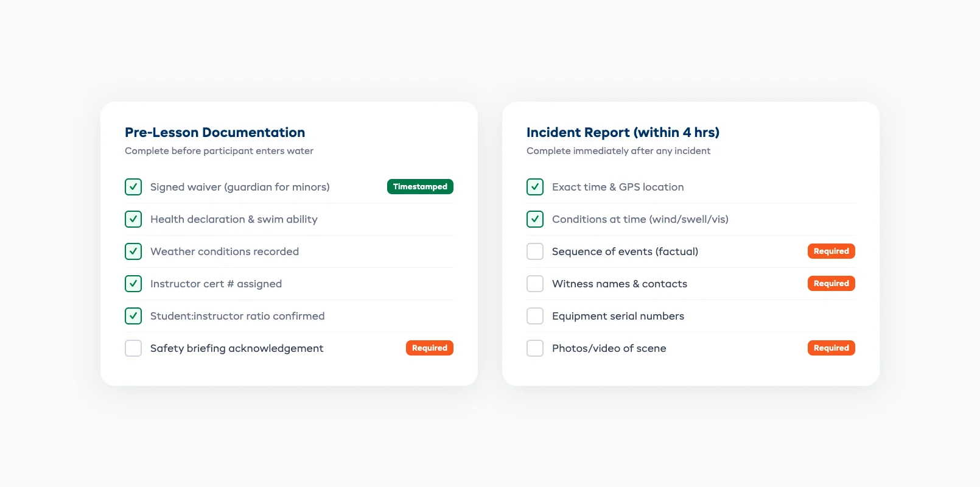This screenshot has height=487, width=980.
Task: Select the Incident Report heading
Action: tap(623, 132)
